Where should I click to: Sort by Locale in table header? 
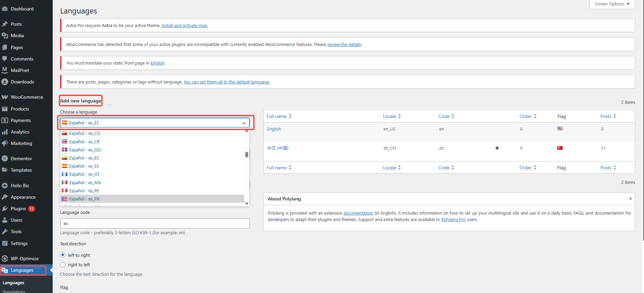pyautogui.click(x=392, y=116)
